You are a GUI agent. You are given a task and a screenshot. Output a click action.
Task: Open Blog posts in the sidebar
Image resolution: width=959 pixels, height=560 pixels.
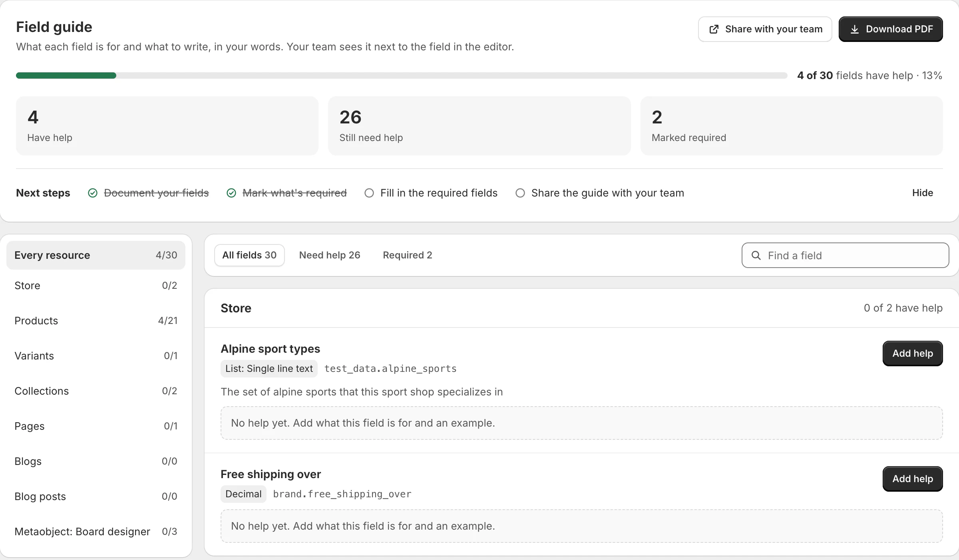pyautogui.click(x=96, y=496)
